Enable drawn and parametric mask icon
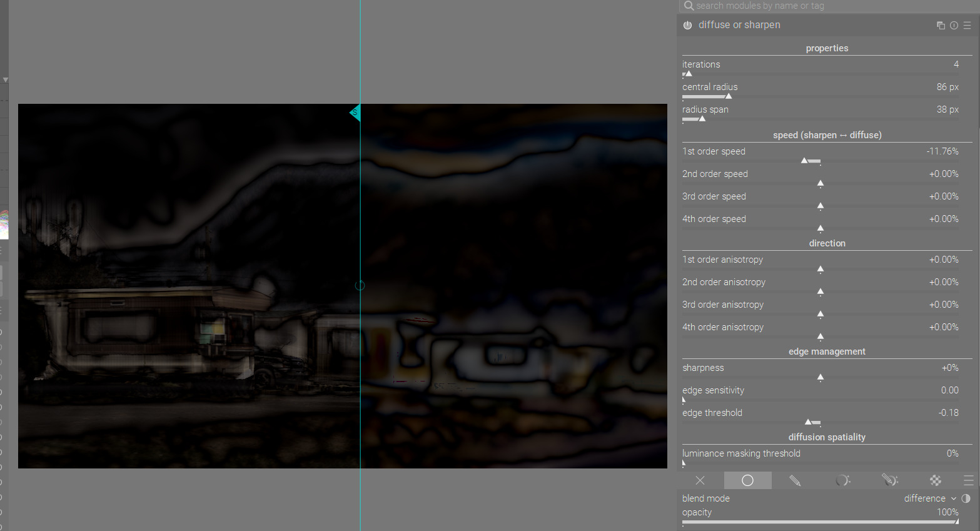980x531 pixels. tap(889, 480)
